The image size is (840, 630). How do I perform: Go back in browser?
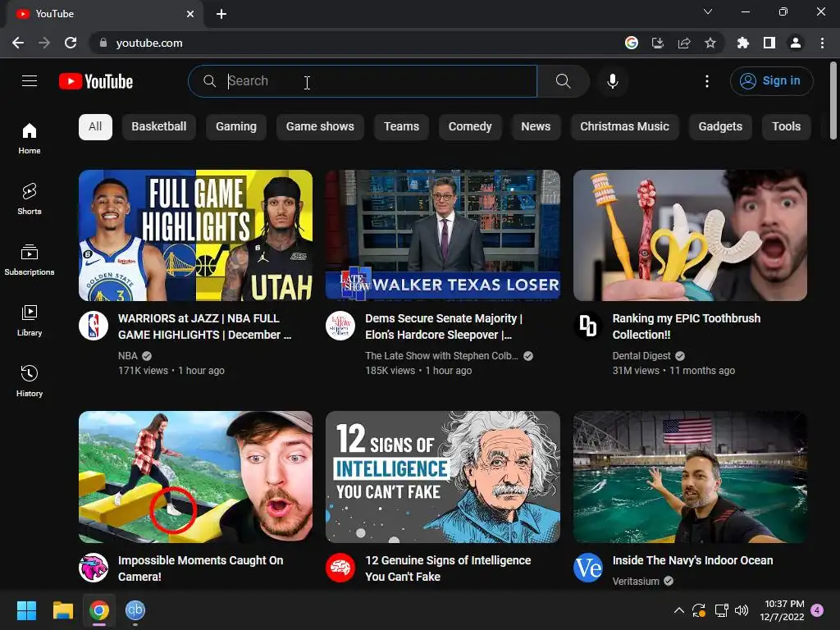[18, 43]
